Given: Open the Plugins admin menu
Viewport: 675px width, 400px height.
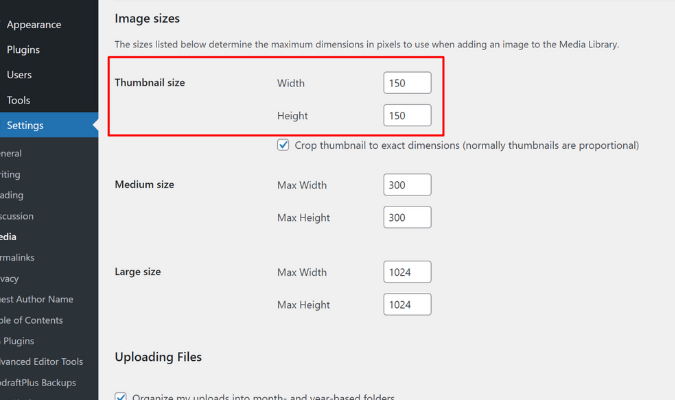Looking at the screenshot, I should [x=23, y=50].
